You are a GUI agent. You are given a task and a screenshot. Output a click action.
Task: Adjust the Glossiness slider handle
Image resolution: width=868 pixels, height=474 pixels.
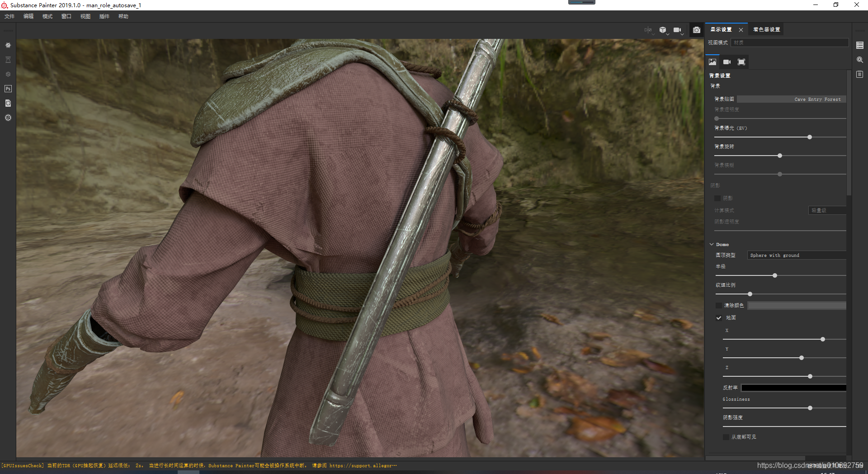coord(810,408)
